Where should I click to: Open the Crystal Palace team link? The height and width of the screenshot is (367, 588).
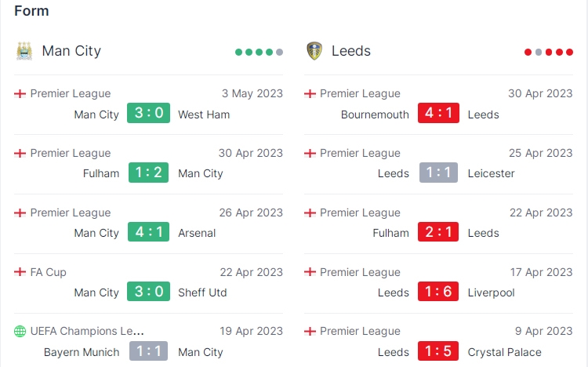pos(504,352)
